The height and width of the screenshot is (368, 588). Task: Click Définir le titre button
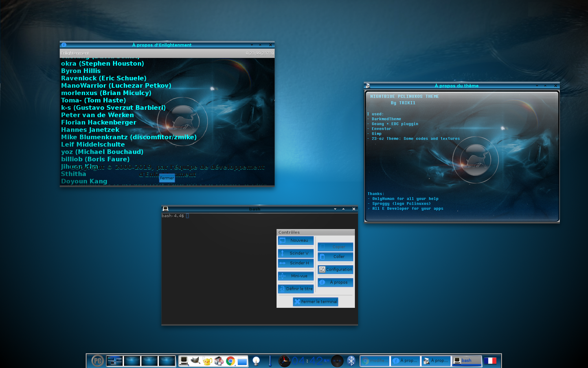[x=296, y=289]
